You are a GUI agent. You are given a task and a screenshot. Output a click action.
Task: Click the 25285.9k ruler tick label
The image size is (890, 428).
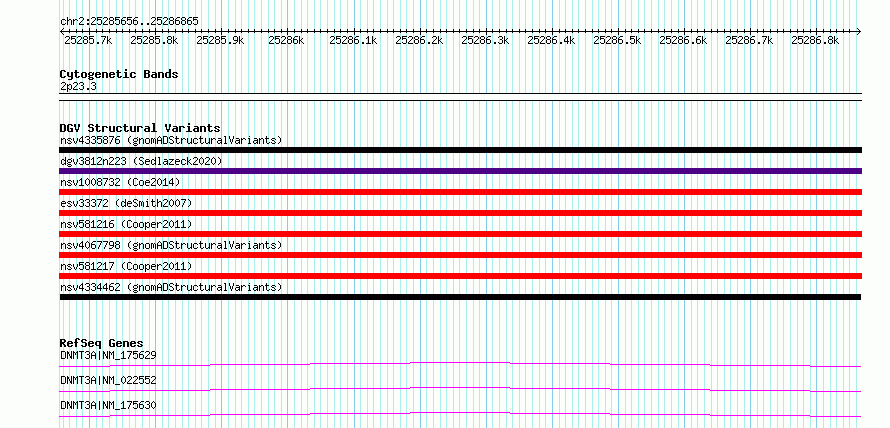click(x=220, y=40)
